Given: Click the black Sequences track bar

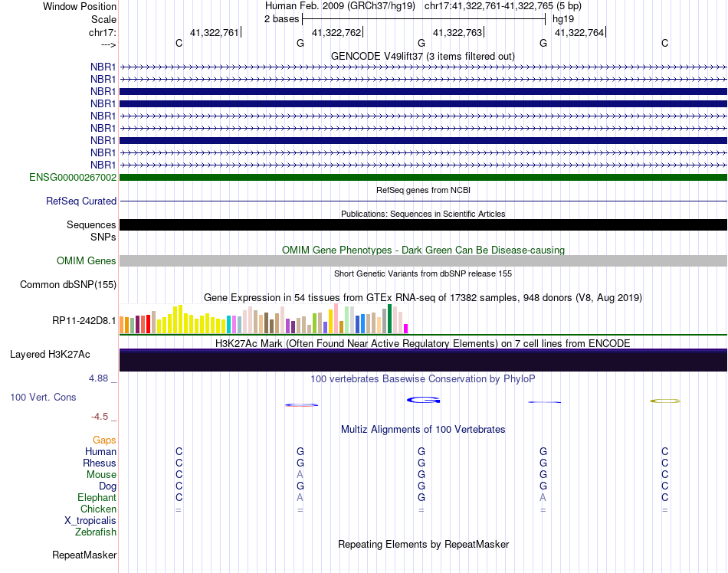Looking at the screenshot, I should tap(423, 224).
